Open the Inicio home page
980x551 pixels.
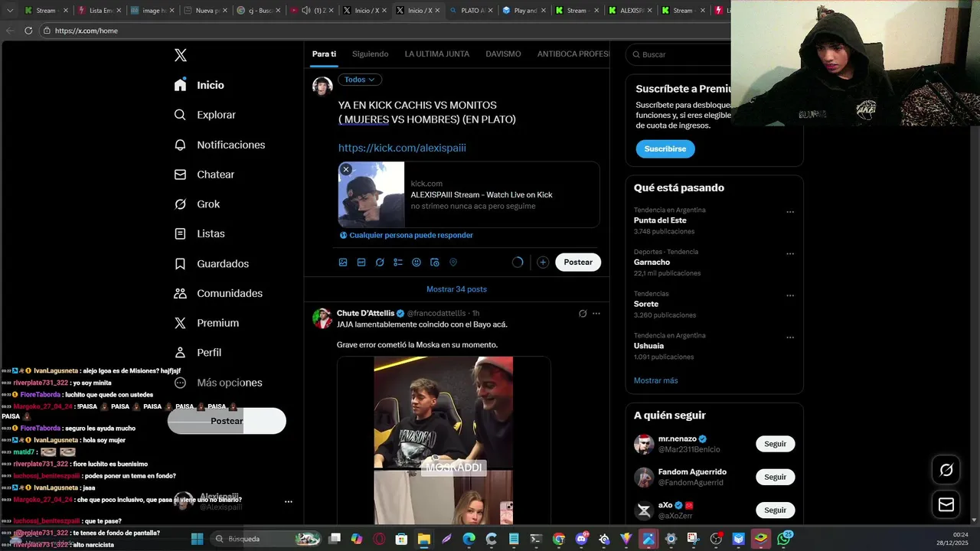[x=199, y=85]
